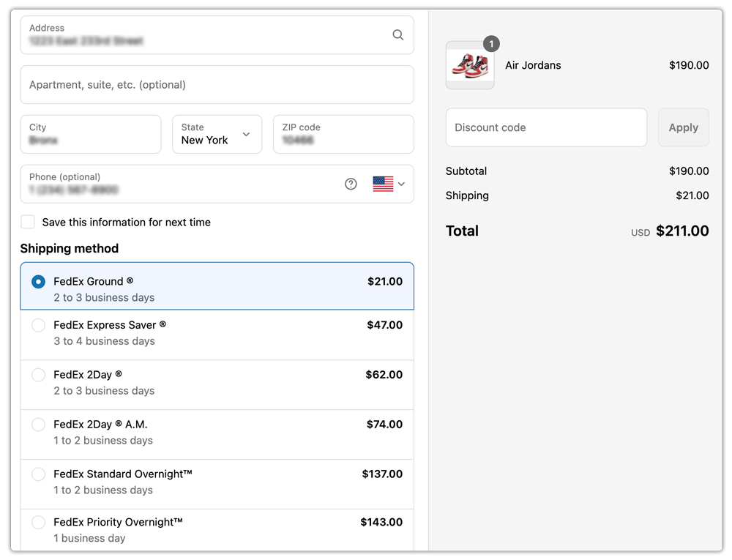732x560 pixels.
Task: Click the ZIP code input field
Action: [343, 135]
